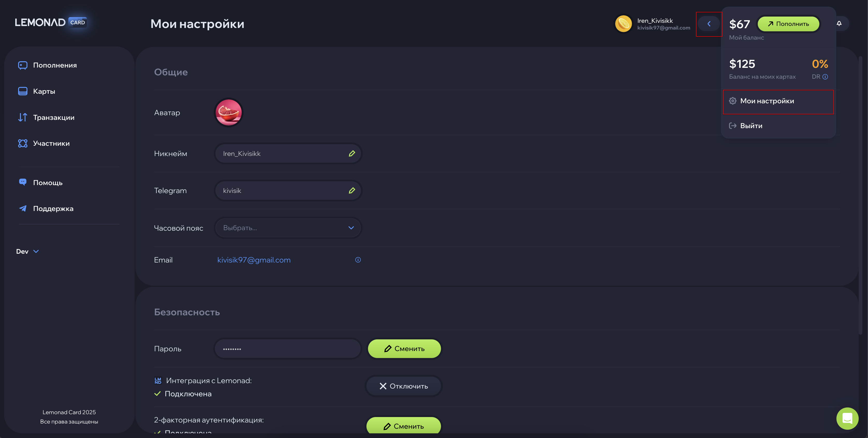
Task: Go to Транзакции in the sidebar
Action: (53, 118)
